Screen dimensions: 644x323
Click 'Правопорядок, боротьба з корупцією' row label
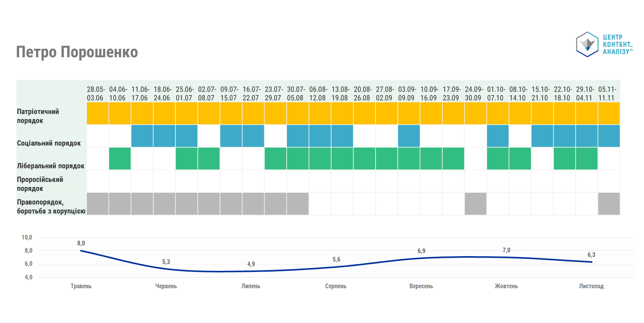pos(51,206)
